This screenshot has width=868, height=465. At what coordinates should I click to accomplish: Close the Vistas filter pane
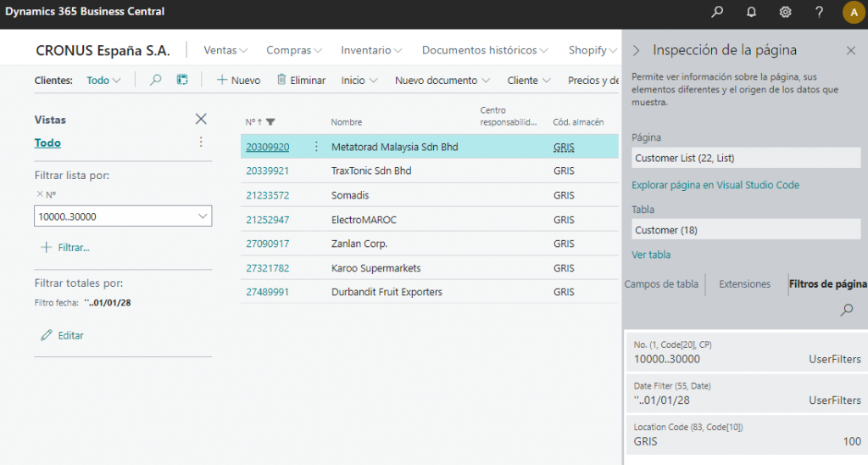[201, 120]
